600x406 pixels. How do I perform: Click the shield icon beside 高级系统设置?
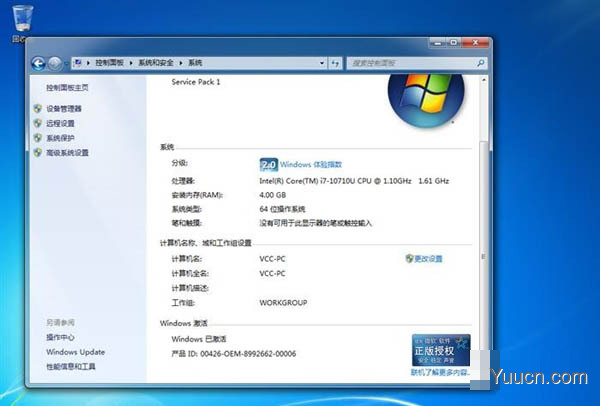pyautogui.click(x=38, y=153)
